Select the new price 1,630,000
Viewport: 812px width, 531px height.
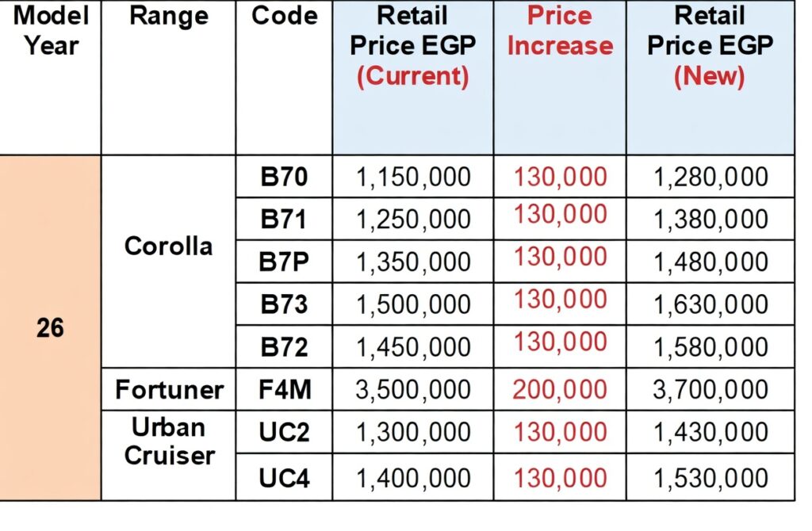(710, 305)
